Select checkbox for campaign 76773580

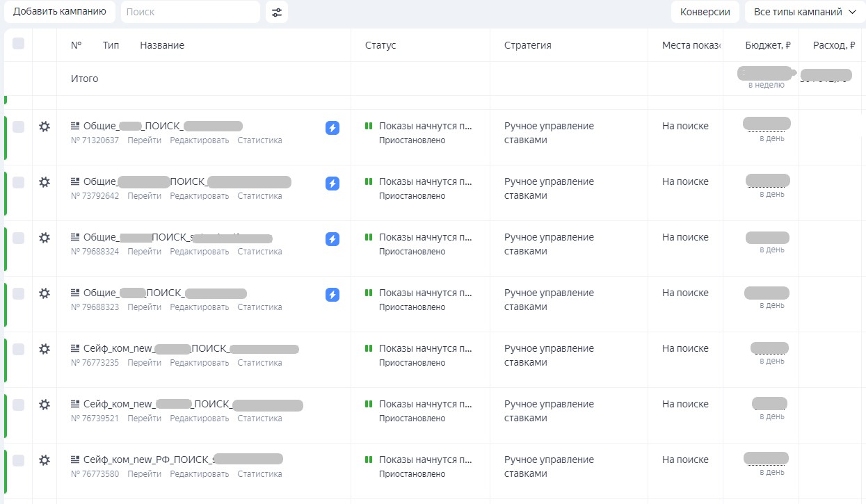click(x=19, y=460)
